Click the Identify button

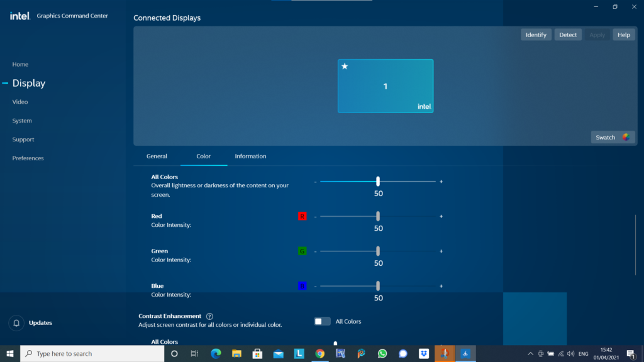pos(536,35)
